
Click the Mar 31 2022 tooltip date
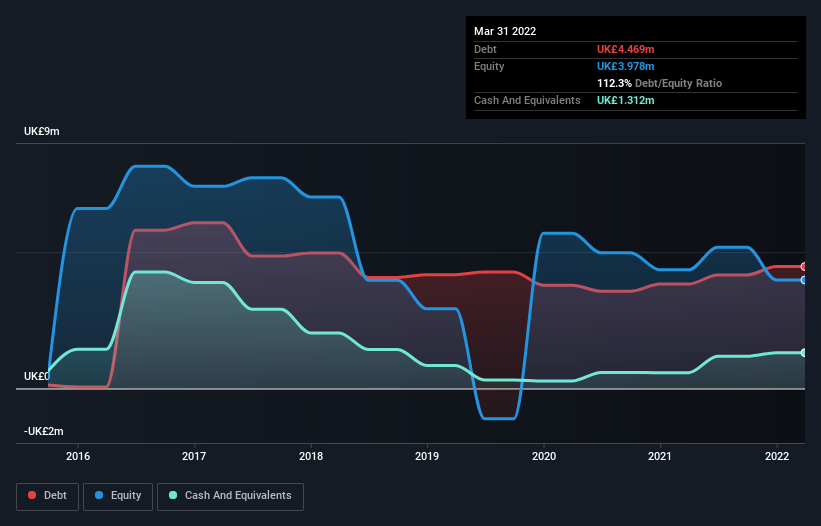[x=505, y=31]
